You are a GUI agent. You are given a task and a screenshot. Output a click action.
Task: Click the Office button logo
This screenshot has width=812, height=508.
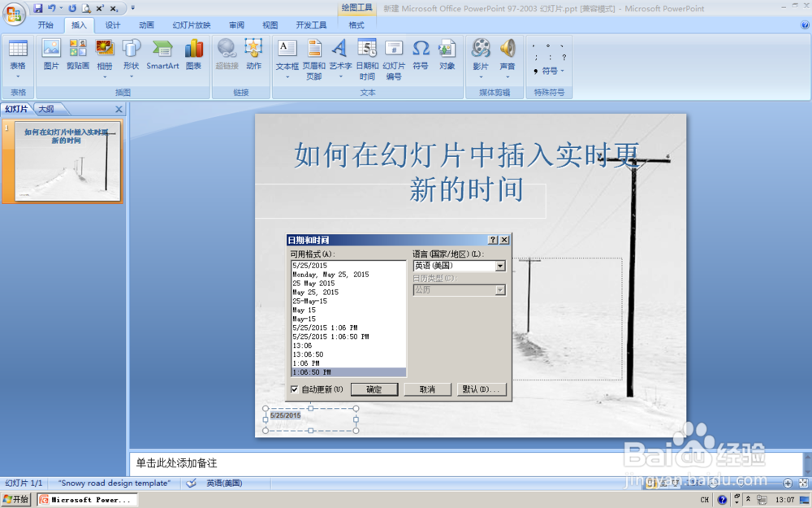click(x=14, y=14)
